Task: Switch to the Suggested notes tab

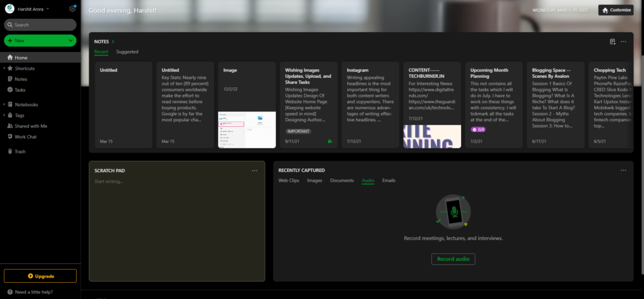Action: point(127,52)
